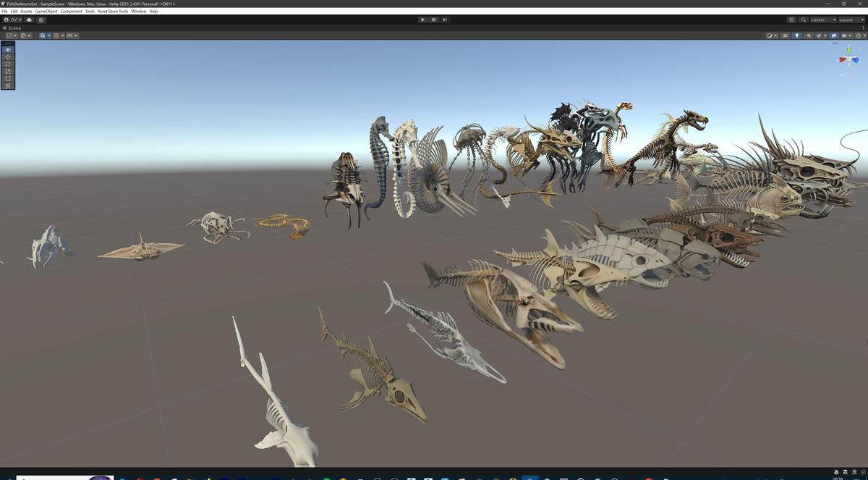This screenshot has width=868, height=480.
Task: Select the combined Transform tool at overlay bottom
Action: point(7,85)
